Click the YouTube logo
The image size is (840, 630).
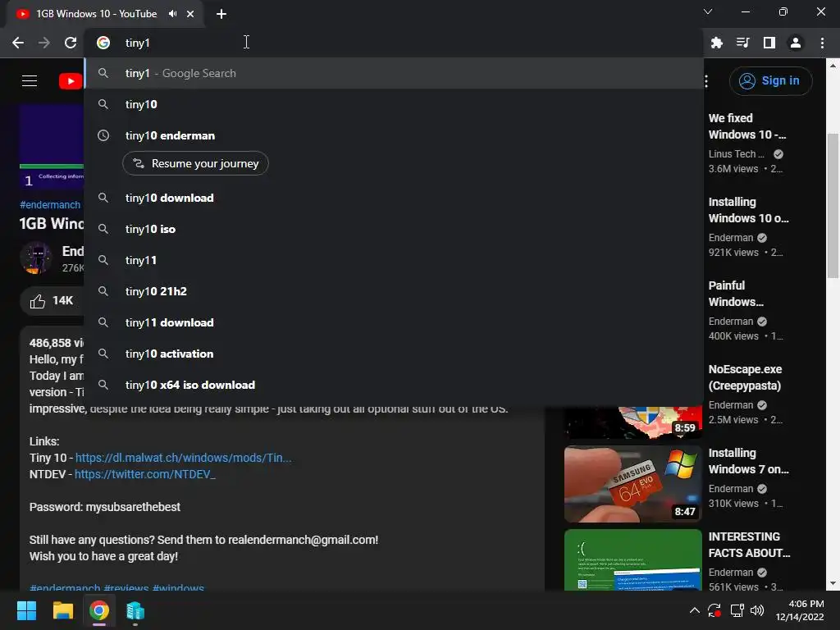point(71,81)
